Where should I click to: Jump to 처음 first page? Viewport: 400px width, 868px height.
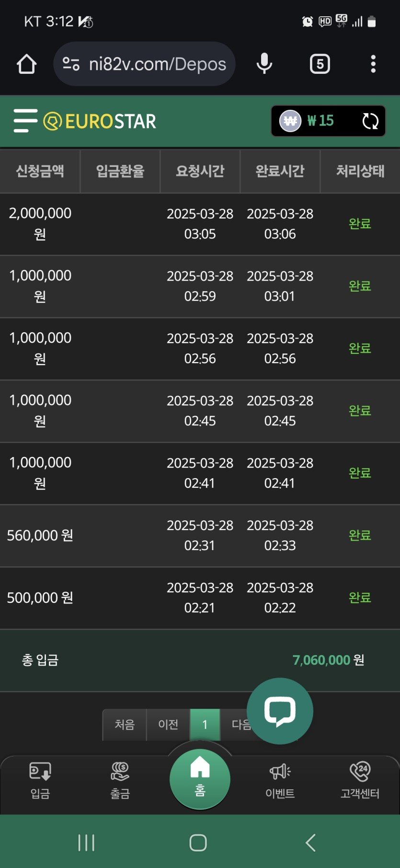[x=125, y=724]
